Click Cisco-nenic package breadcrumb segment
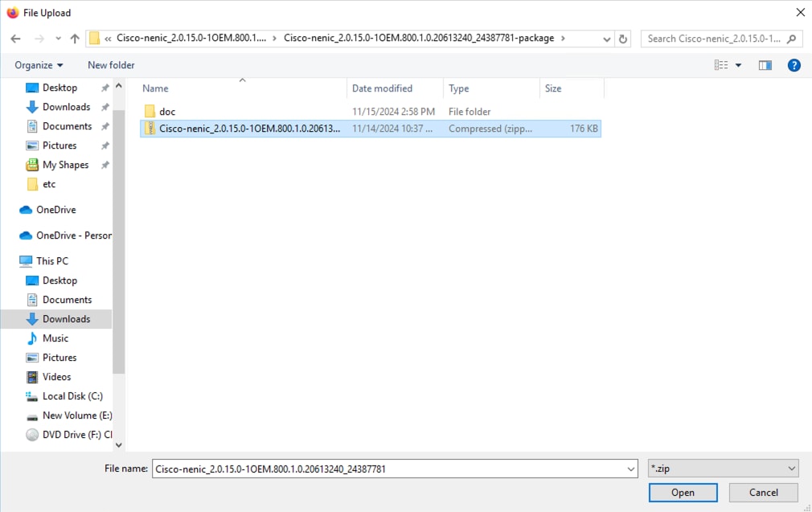 [x=418, y=38]
